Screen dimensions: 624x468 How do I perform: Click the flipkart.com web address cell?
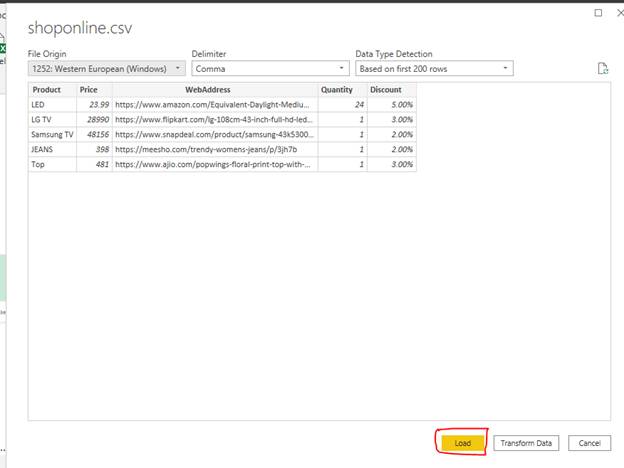click(215, 119)
